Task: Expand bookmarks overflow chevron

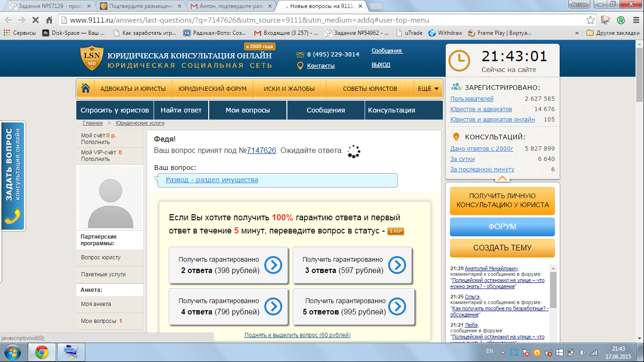Action: [577, 33]
